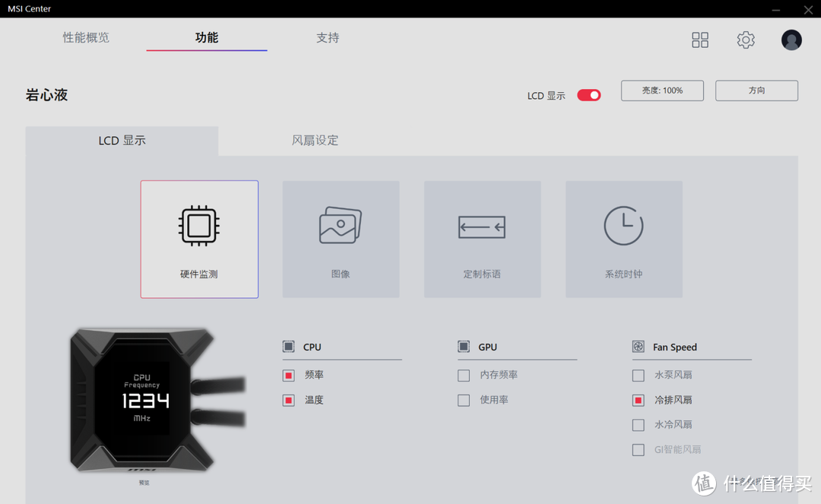
Task: Click the water cooler preview image
Action: pos(142,399)
